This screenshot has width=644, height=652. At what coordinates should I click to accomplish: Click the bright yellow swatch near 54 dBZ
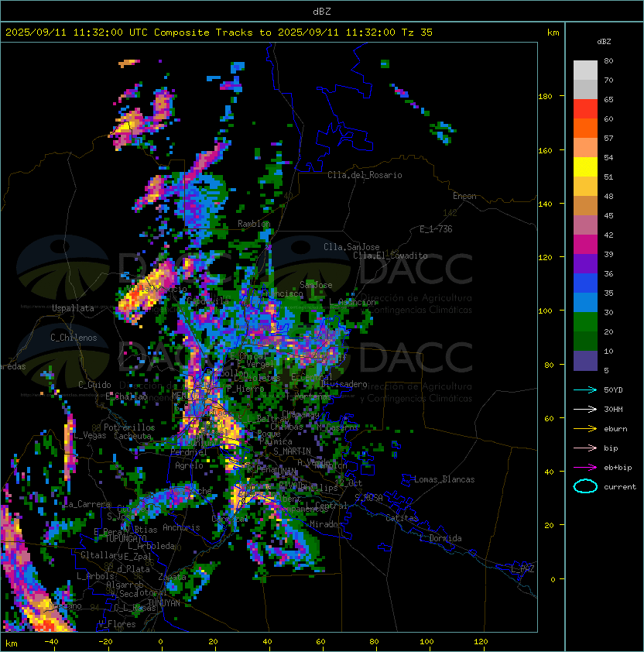pos(585,167)
